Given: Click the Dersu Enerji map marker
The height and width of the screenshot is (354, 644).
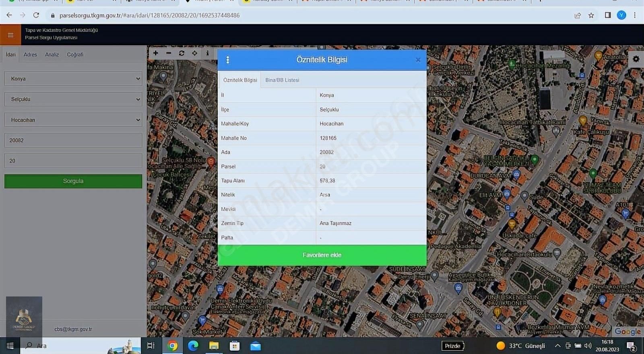Looking at the screenshot, I should tap(434, 276).
